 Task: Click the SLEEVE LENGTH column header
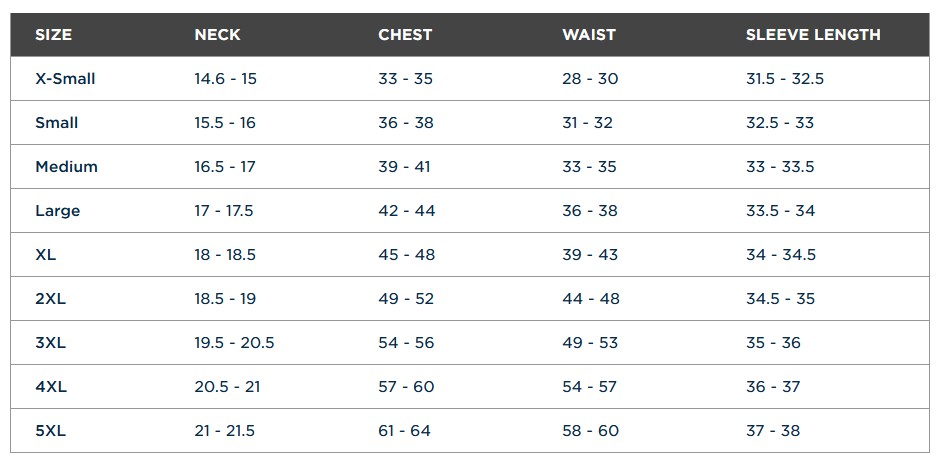click(x=813, y=35)
